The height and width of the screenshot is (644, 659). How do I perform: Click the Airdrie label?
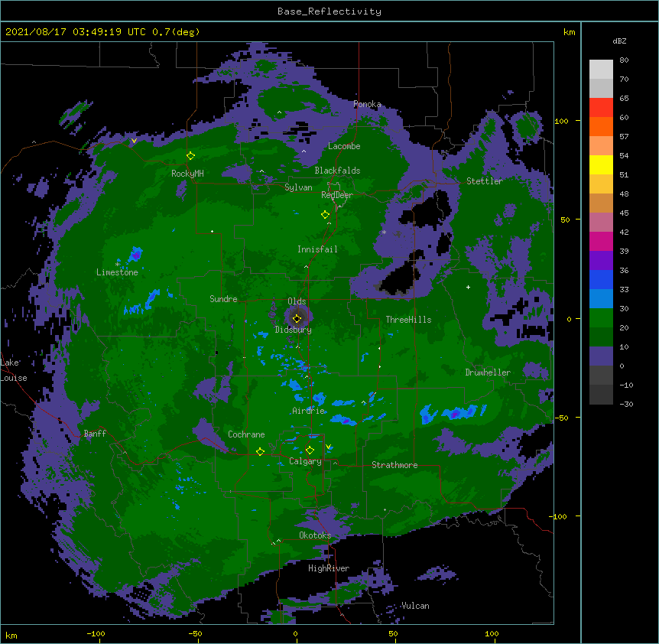click(309, 410)
